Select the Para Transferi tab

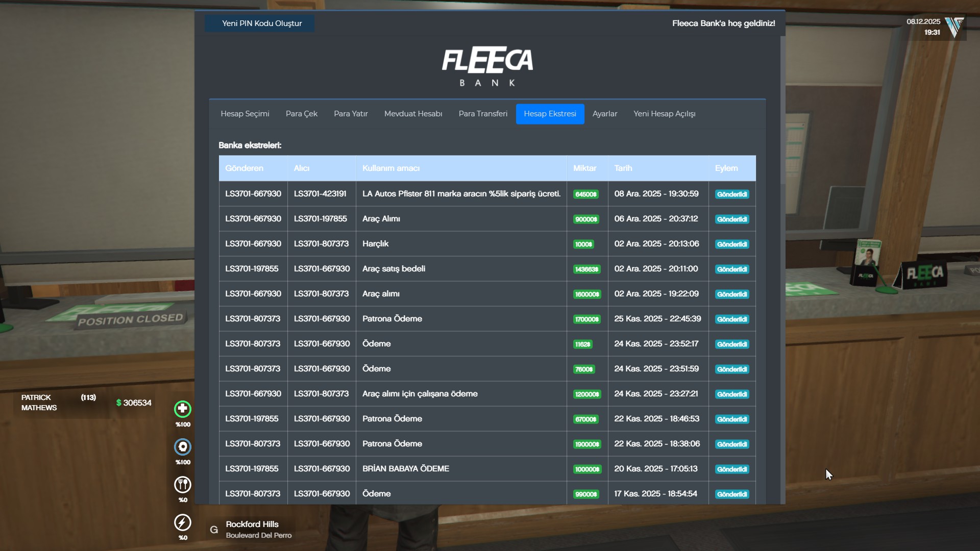[x=483, y=114]
